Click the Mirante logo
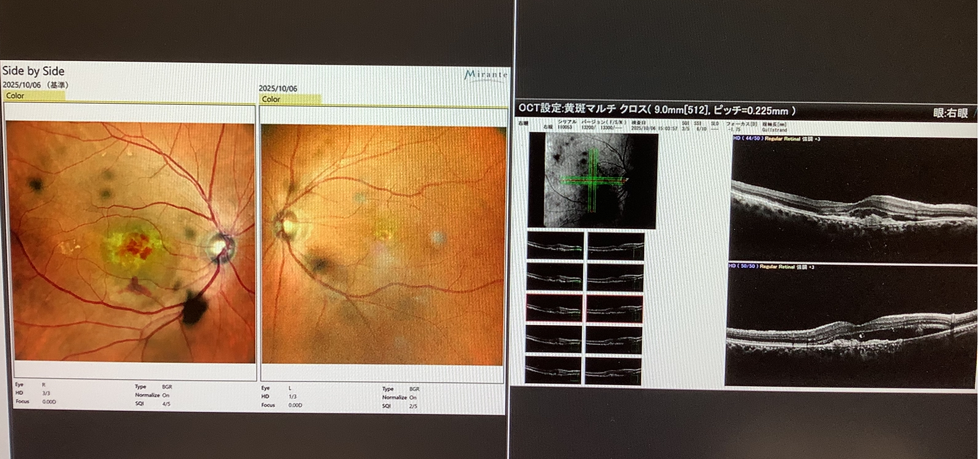 (x=485, y=75)
